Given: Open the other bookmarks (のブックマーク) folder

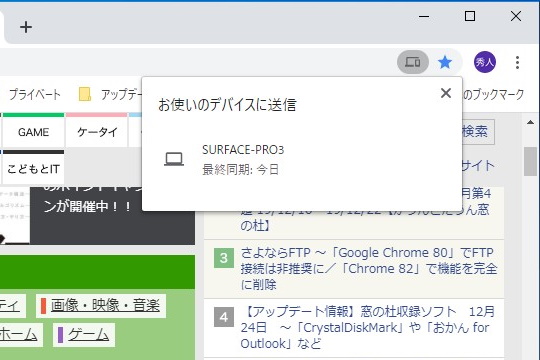Looking at the screenshot, I should [494, 94].
